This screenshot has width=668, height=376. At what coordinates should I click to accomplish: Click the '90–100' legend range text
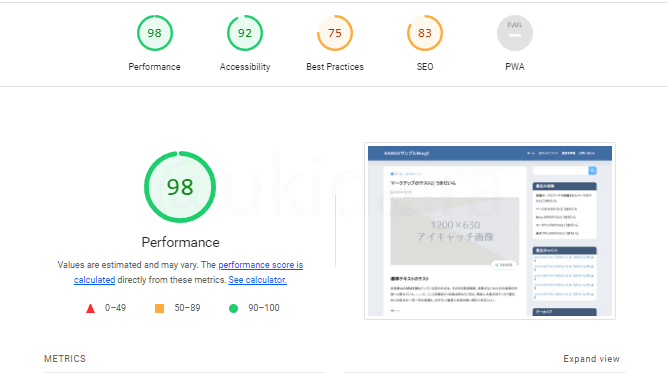pyautogui.click(x=264, y=308)
